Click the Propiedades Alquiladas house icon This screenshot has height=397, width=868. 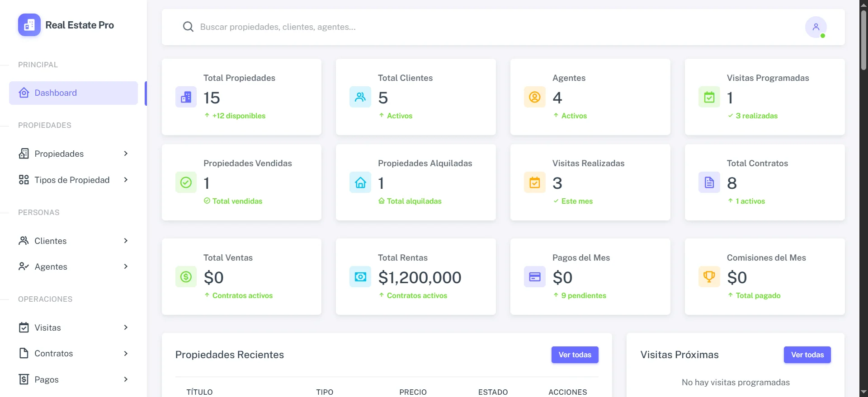[360, 182]
